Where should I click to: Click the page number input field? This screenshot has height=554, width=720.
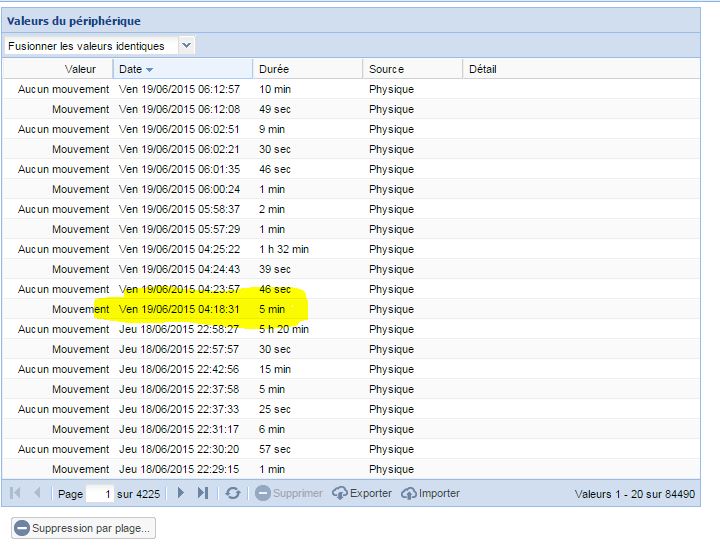[100, 493]
